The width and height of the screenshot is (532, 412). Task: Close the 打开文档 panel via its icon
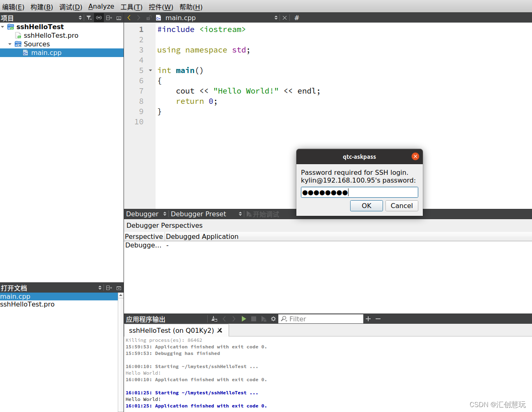click(119, 288)
